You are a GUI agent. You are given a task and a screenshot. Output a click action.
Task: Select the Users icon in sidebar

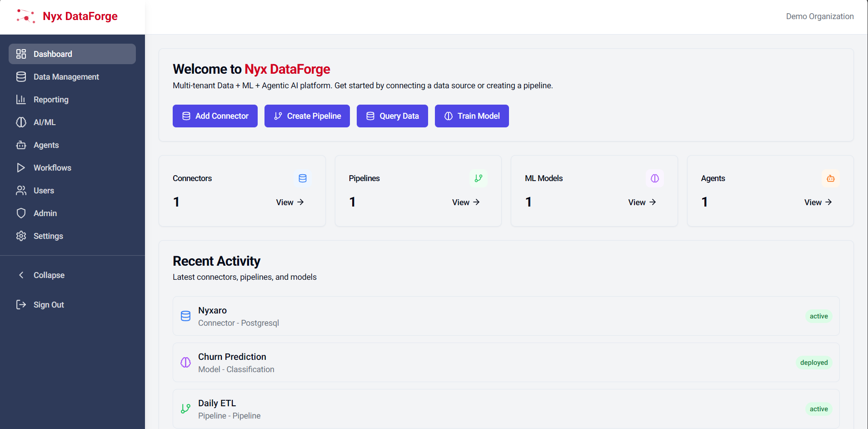point(21,190)
